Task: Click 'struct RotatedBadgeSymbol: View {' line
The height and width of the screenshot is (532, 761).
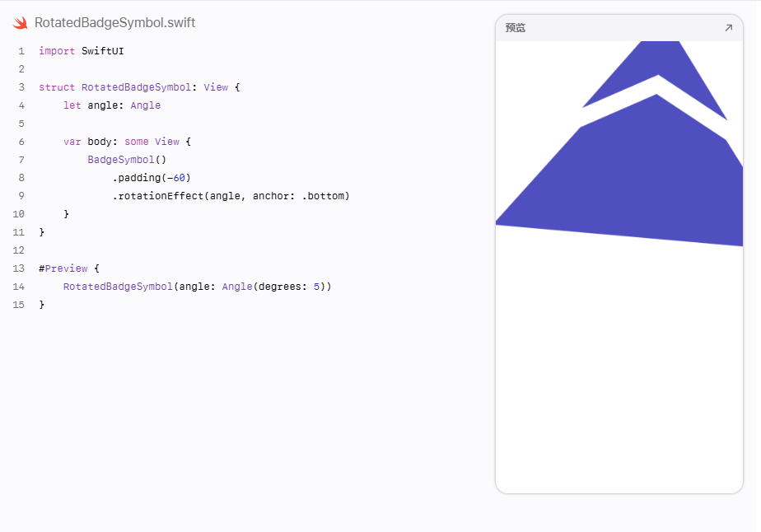Action: (139, 87)
